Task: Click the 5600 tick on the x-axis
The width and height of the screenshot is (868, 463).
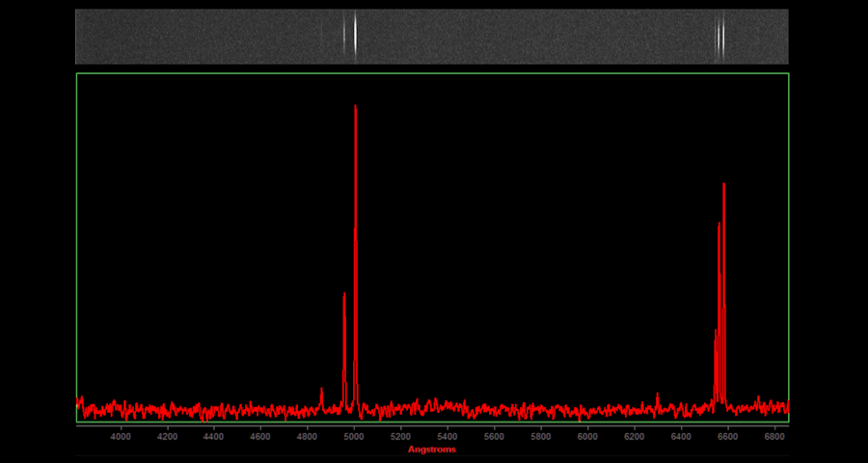Action: coord(495,437)
